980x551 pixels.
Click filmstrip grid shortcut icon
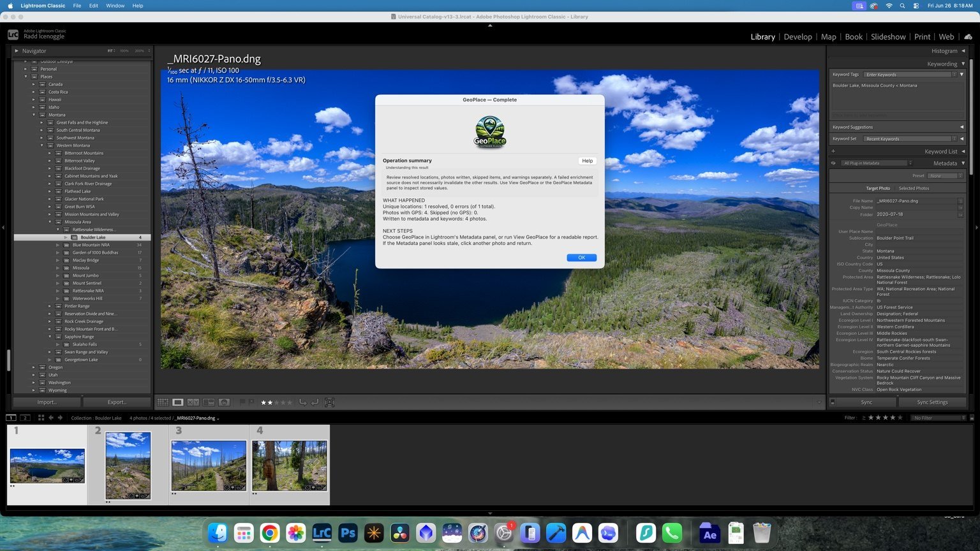tap(41, 418)
